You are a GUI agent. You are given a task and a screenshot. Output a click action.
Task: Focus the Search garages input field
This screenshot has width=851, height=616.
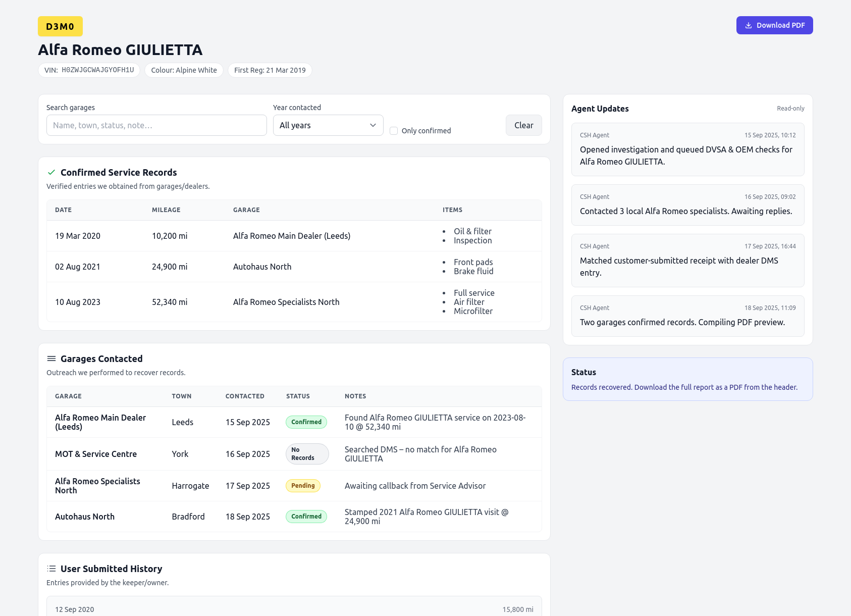pyautogui.click(x=156, y=125)
